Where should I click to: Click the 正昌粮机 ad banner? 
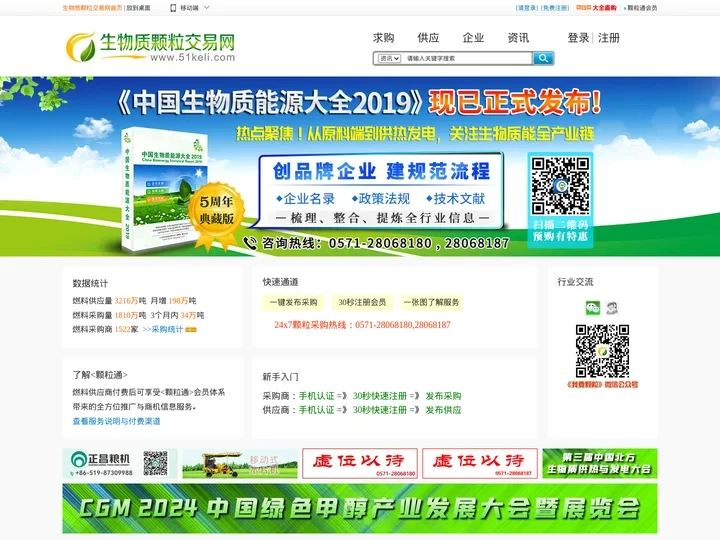tap(120, 463)
